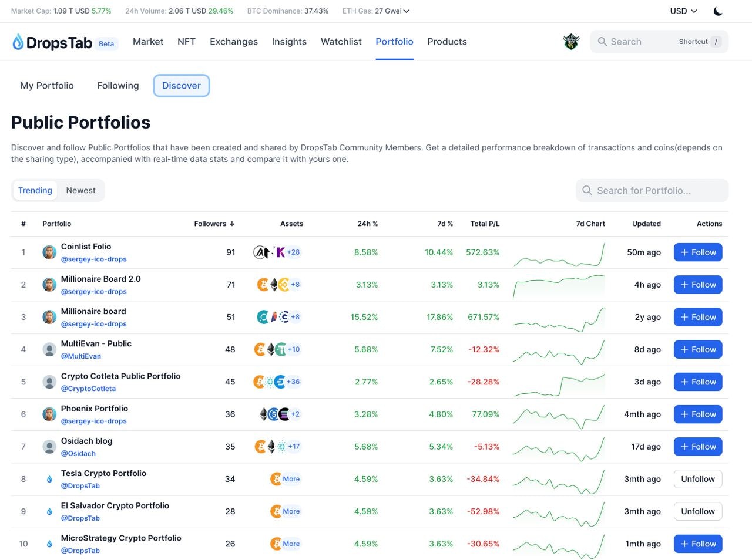View Coinlist Folio 7d chart
The height and width of the screenshot is (560, 752).
pyautogui.click(x=559, y=254)
